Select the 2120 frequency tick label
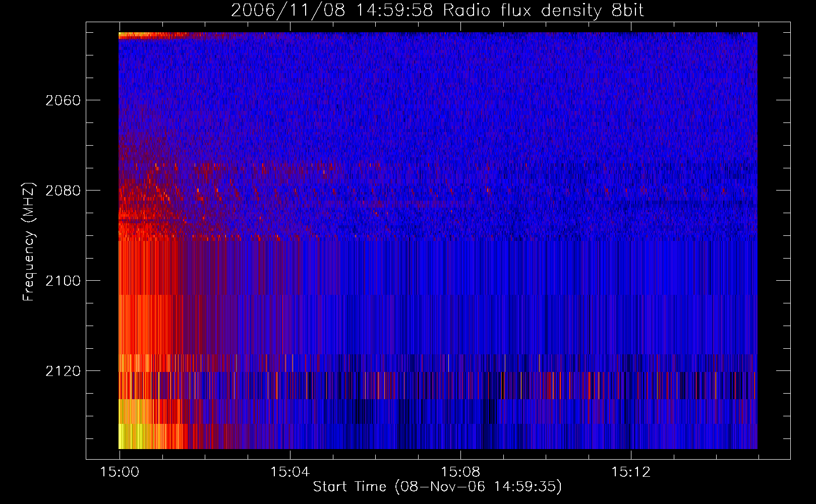Image resolution: width=816 pixels, height=504 pixels. click(63, 371)
